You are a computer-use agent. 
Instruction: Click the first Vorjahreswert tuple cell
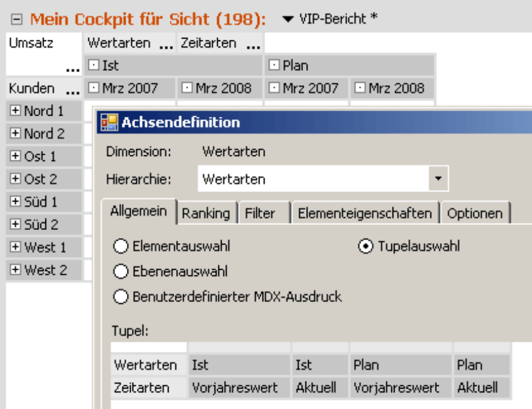235,388
